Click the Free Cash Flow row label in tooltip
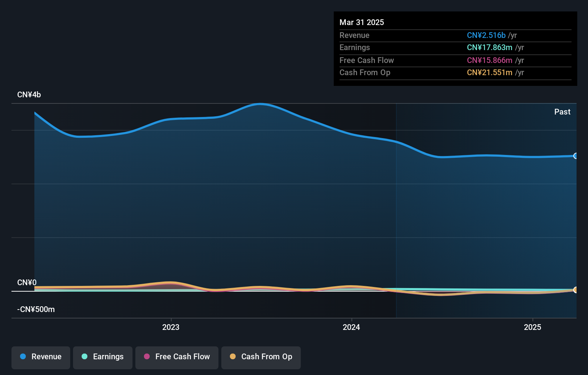The image size is (588, 375). coord(367,60)
